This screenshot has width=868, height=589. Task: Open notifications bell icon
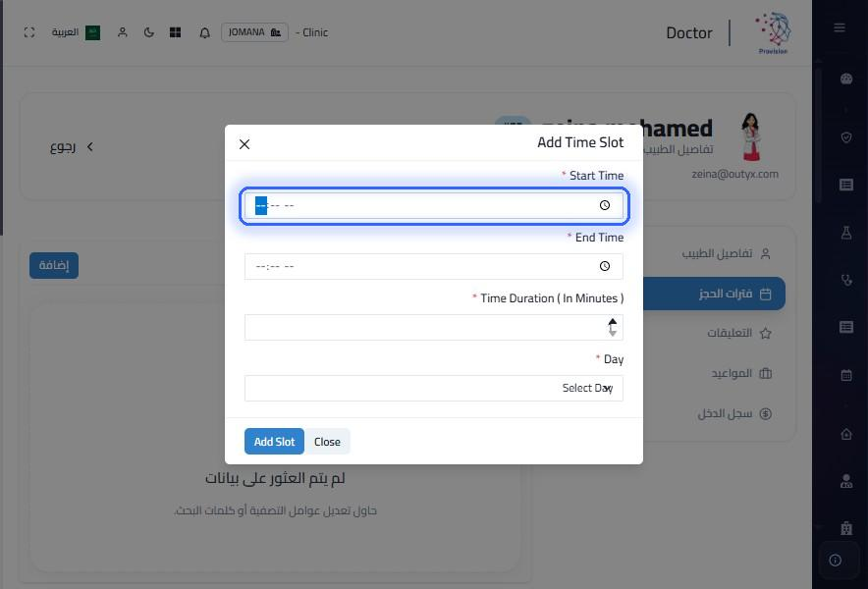205,32
